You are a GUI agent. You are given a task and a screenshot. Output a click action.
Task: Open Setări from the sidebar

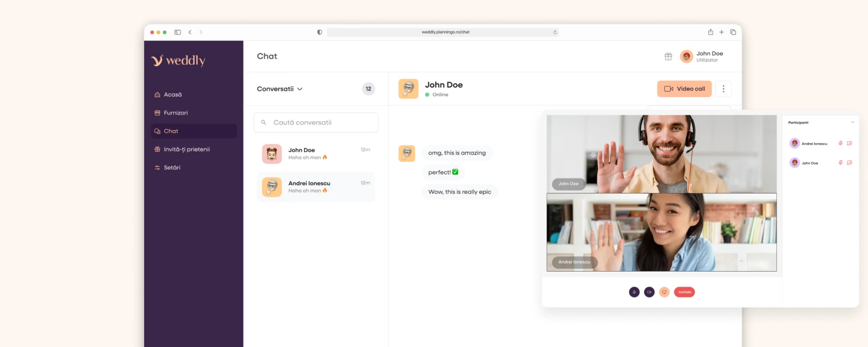[x=172, y=168]
